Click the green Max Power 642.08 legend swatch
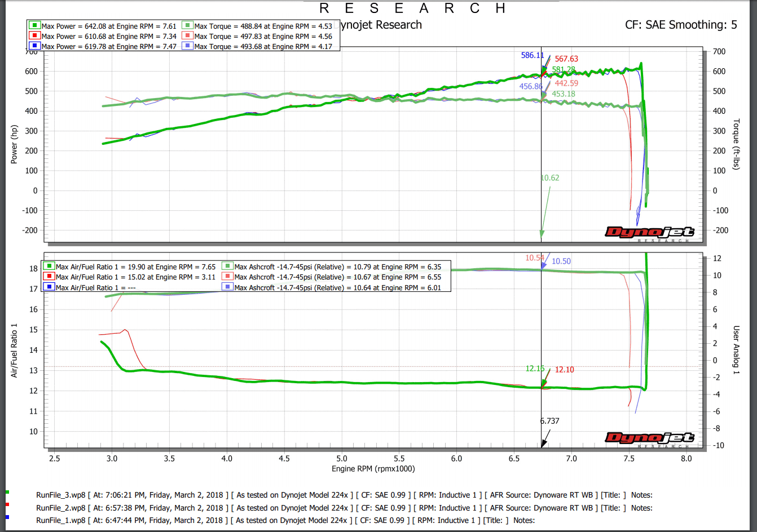Viewport: 757px width, 532px height. (x=34, y=26)
